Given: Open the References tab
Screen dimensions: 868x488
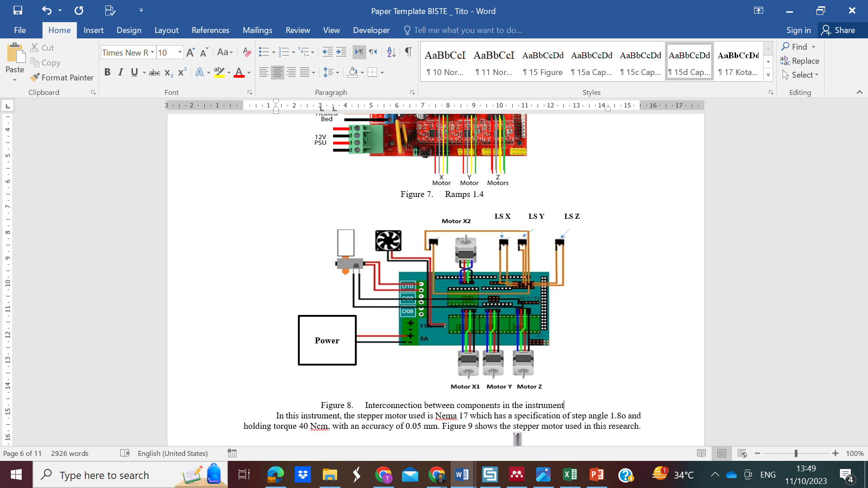Looking at the screenshot, I should click(x=210, y=30).
